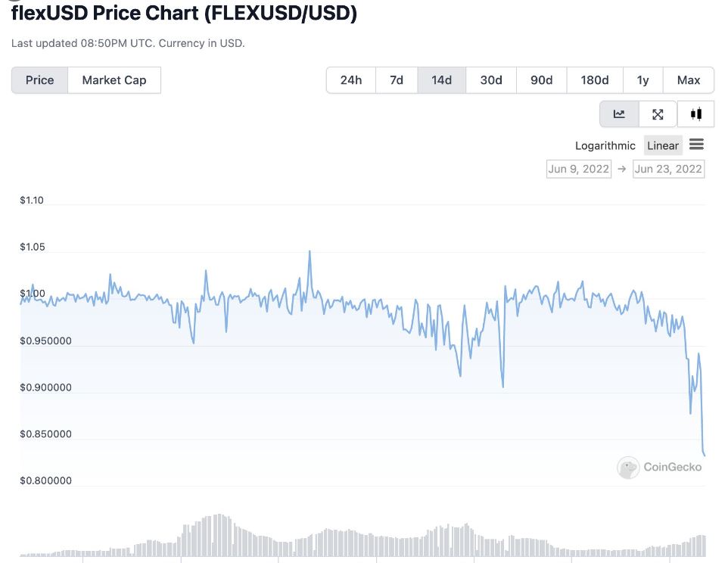
Task: Set the range to 30d
Action: click(491, 80)
